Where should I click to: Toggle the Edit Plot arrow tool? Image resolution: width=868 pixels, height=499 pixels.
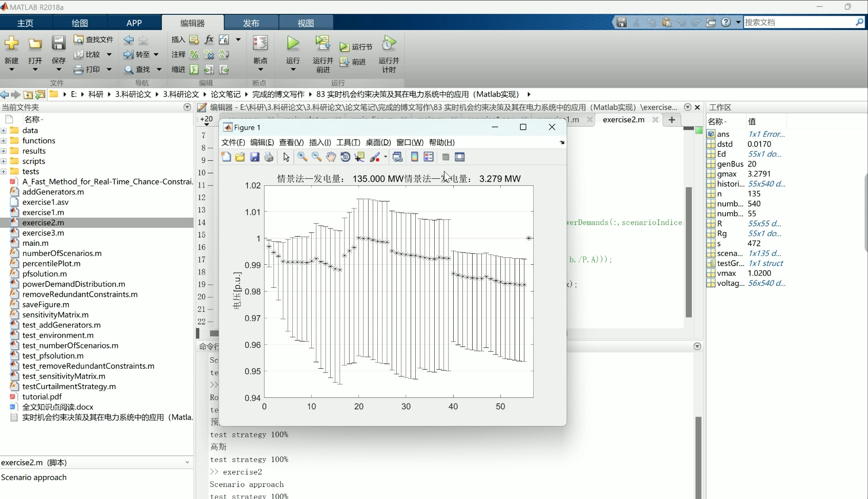[286, 157]
